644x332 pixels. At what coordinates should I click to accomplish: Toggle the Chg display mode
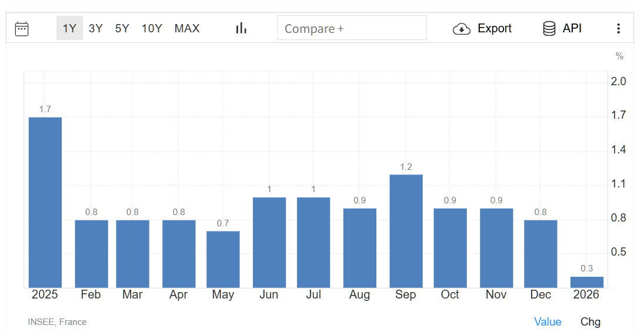tap(590, 321)
